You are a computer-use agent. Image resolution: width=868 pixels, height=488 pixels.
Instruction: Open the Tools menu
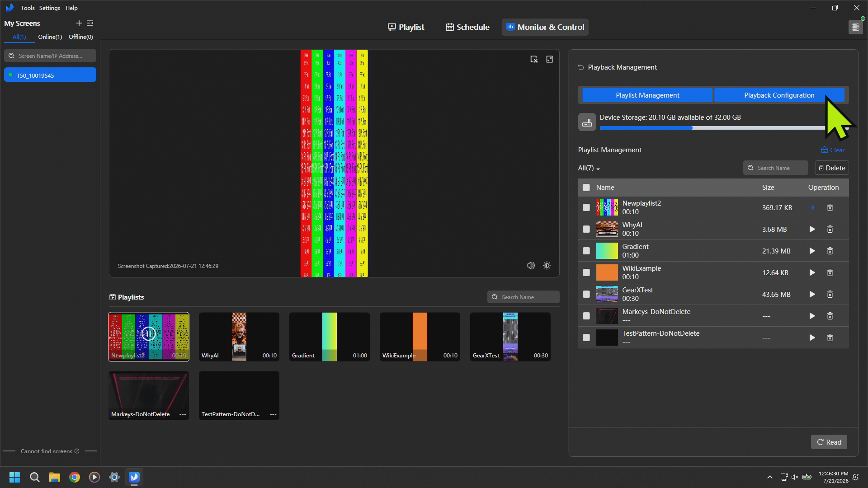(28, 8)
